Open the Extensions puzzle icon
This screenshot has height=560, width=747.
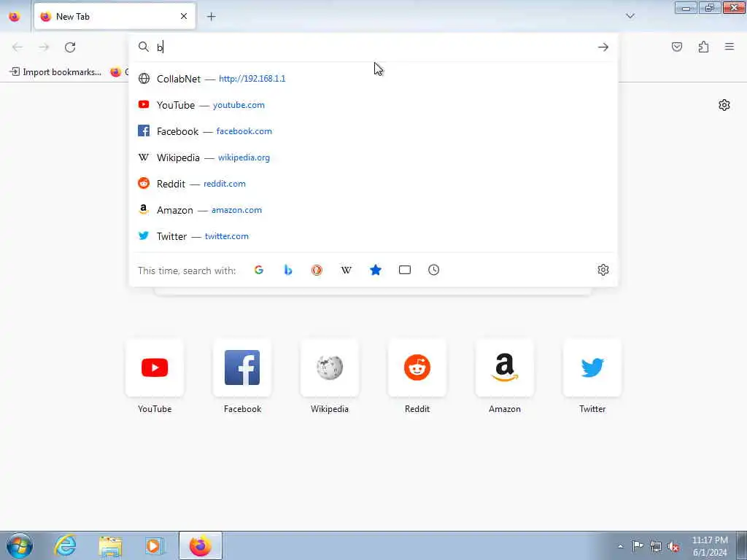pos(703,47)
